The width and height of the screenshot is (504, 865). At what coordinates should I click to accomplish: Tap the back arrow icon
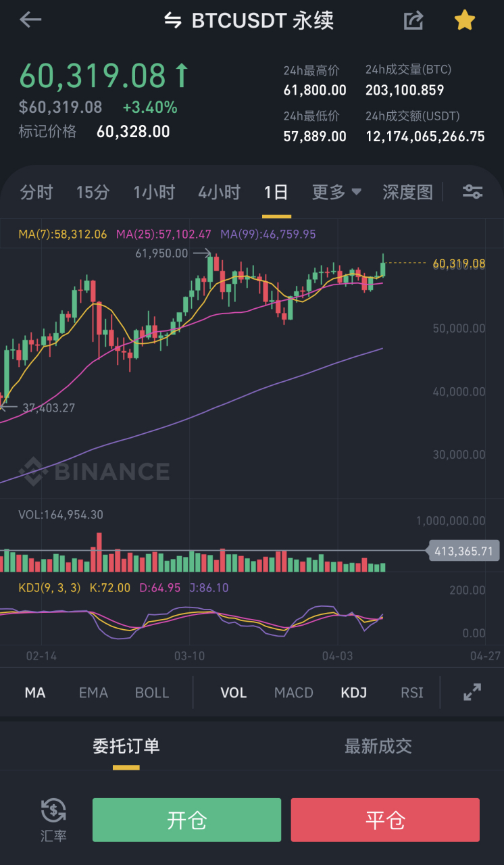pyautogui.click(x=30, y=20)
